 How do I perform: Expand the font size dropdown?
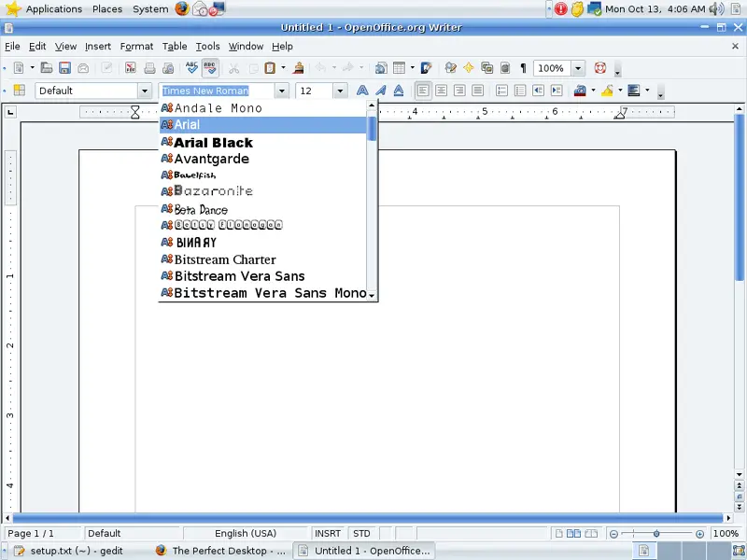[x=340, y=91]
